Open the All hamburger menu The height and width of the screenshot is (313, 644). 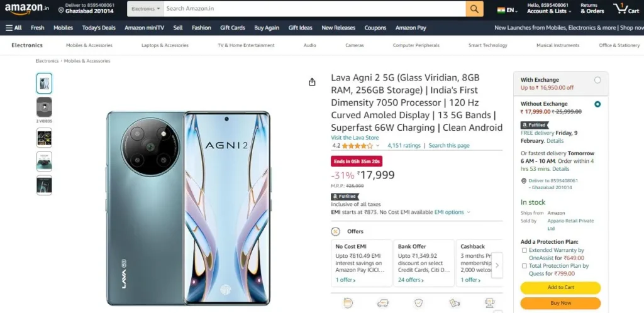tap(14, 28)
